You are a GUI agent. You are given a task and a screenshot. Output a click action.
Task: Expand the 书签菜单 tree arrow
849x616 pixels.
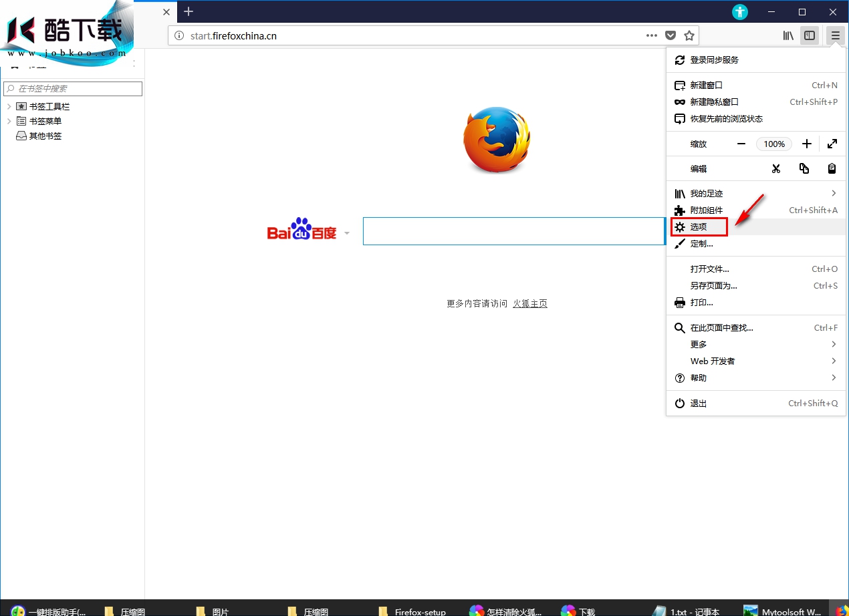point(9,122)
